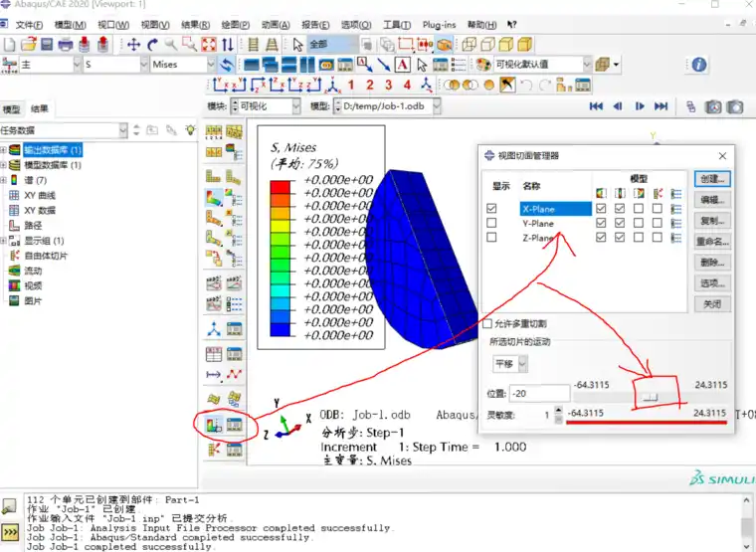Go to previous frame
Image resolution: width=756 pixels, height=552 pixels.
pyautogui.click(x=618, y=106)
